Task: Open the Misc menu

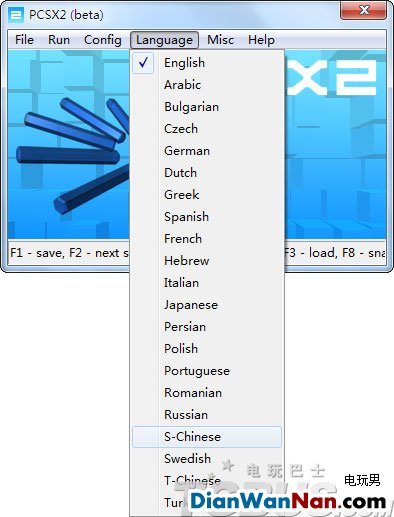Action: [x=220, y=40]
